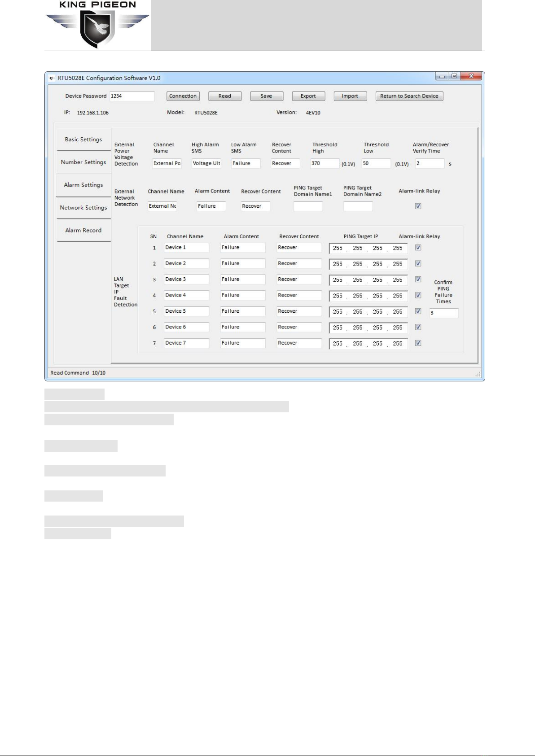Viewport: 535px width, 756px height.
Task: Click the PING Target Domain Name1 field
Action: click(308, 206)
